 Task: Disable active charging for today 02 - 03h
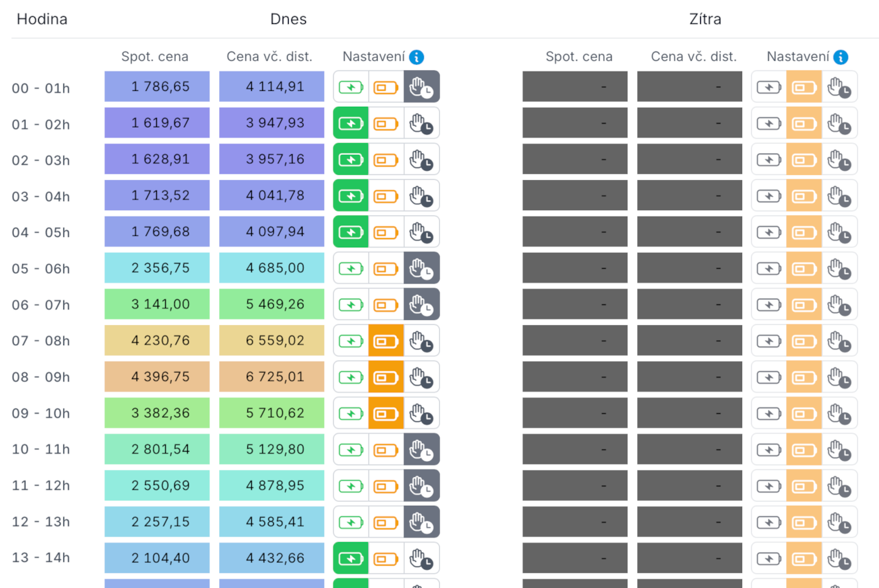(x=351, y=160)
